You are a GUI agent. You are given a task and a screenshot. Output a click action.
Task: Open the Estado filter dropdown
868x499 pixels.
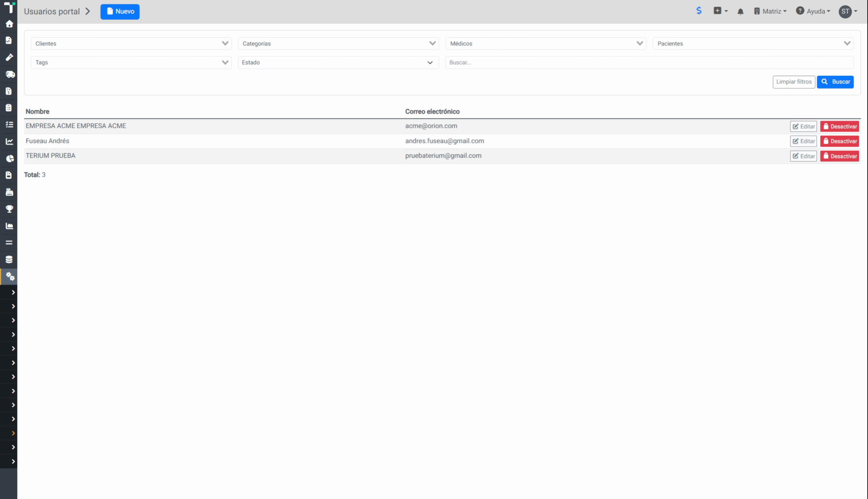[x=338, y=62]
